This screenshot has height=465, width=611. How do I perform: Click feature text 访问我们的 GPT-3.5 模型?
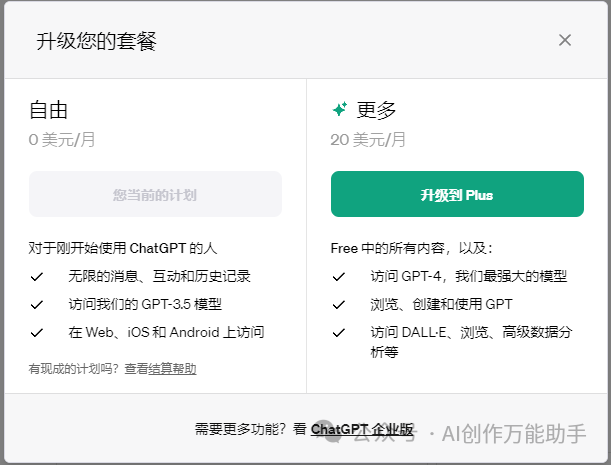[145, 304]
